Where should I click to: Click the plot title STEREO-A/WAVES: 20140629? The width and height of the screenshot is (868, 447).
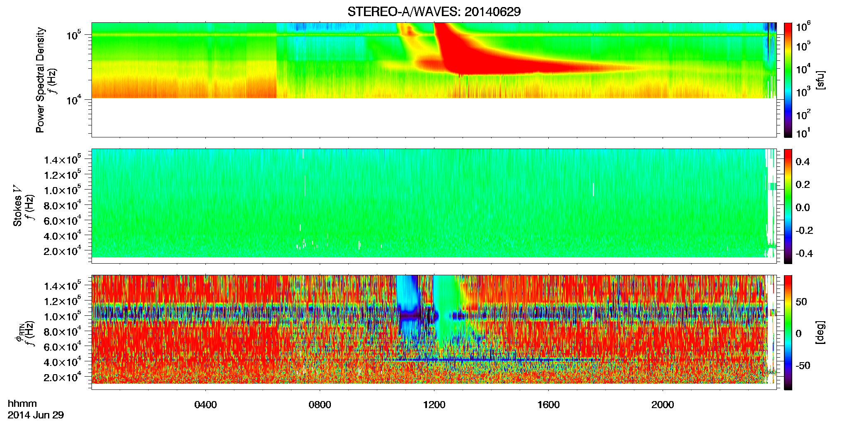click(x=434, y=12)
